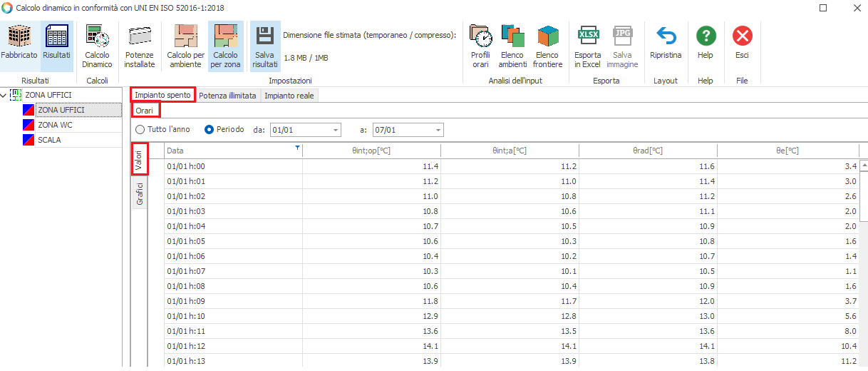Open Potenze installate panel
The image size is (868, 371).
click(x=139, y=44)
